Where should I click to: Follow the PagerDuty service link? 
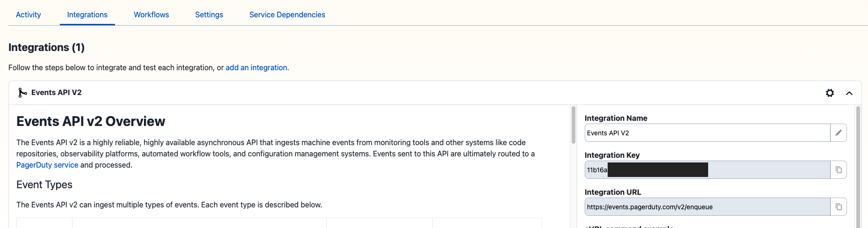coord(47,165)
